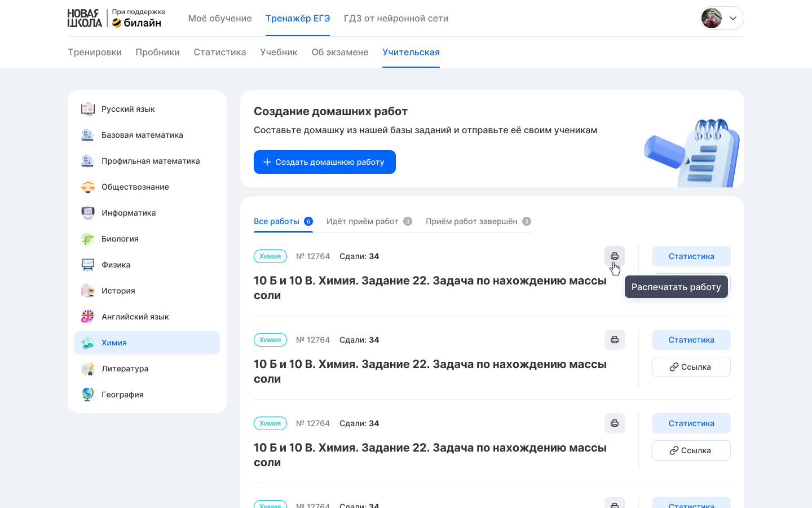812x508 pixels.
Task: Click the География globe icon
Action: (87, 395)
